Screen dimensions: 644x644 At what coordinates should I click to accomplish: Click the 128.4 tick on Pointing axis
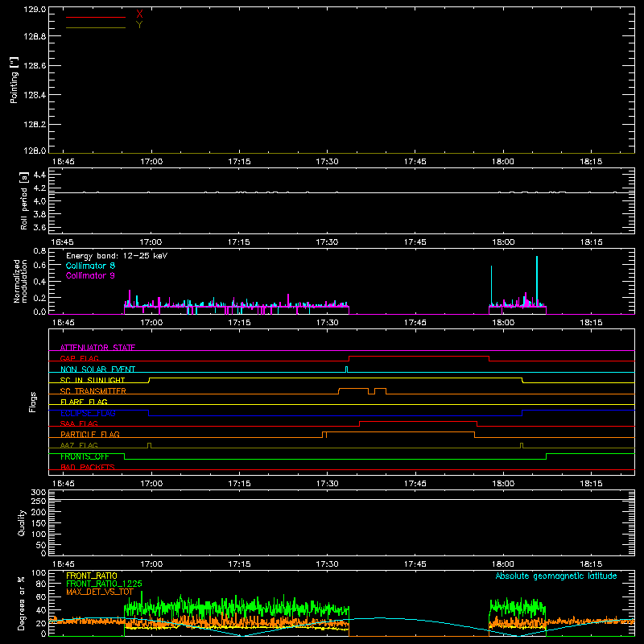[35, 95]
